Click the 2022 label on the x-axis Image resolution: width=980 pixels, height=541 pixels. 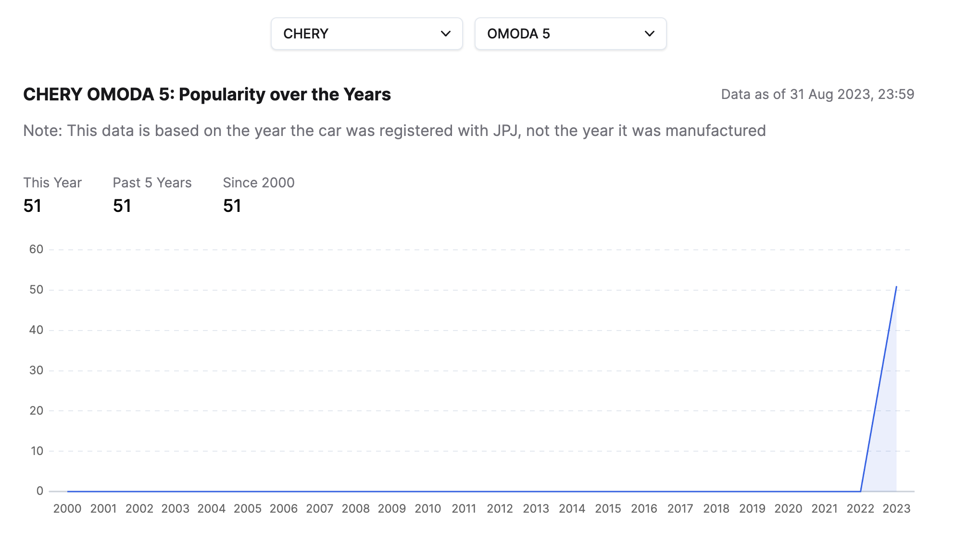(x=860, y=509)
